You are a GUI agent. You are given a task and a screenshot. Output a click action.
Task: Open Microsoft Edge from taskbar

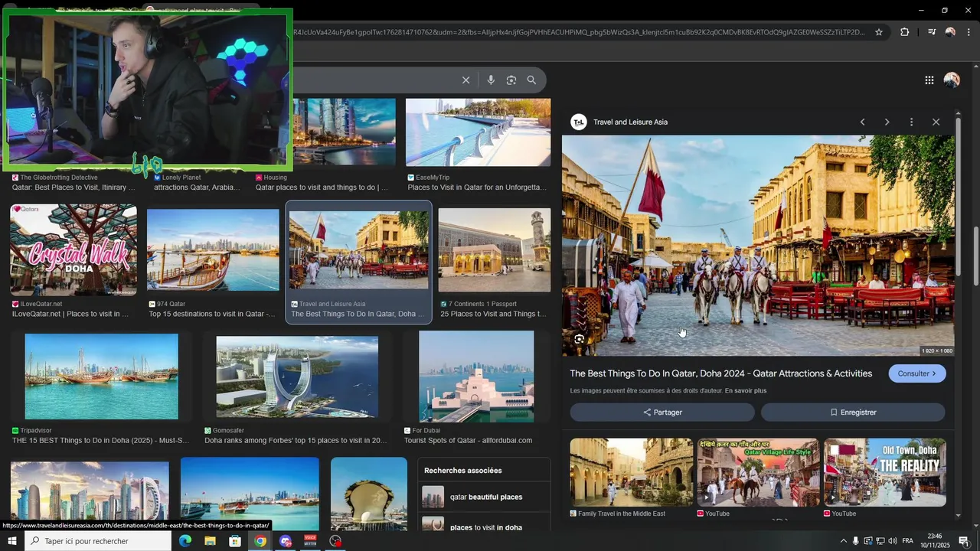[185, 541]
